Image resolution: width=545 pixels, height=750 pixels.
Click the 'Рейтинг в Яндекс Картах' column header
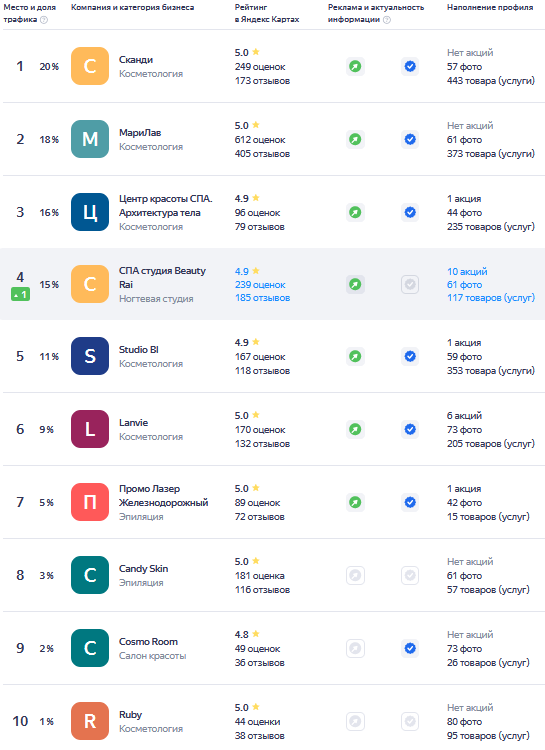267,13
